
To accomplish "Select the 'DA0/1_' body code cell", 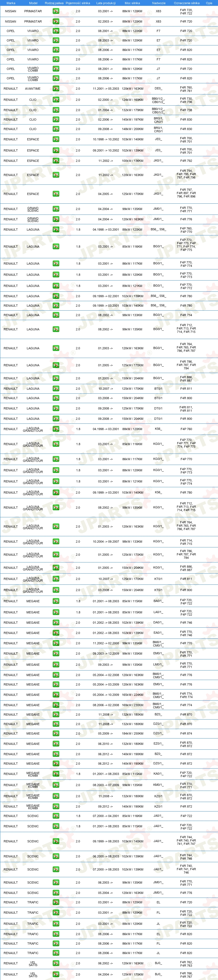I will [x=158, y=623].
